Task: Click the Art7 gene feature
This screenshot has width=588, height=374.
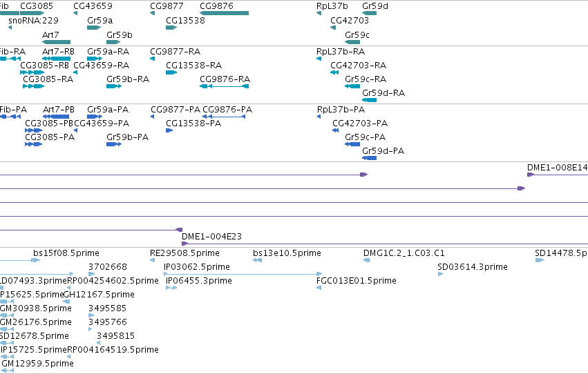Action: 56,42
